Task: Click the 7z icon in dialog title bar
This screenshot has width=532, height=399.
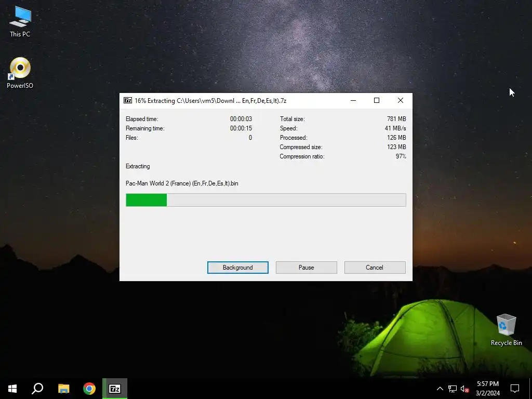Action: pyautogui.click(x=128, y=100)
